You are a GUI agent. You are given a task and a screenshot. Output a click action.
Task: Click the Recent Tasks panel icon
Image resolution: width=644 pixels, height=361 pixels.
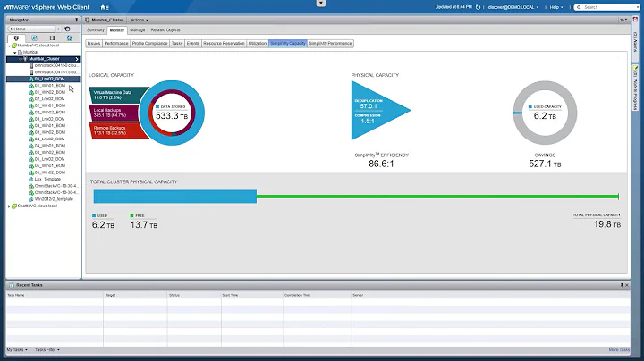[12, 285]
